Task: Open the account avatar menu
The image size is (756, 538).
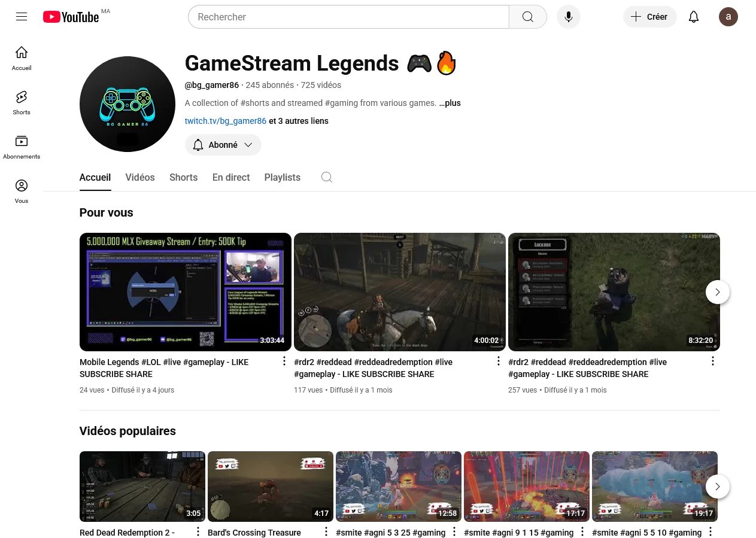Action: point(728,17)
